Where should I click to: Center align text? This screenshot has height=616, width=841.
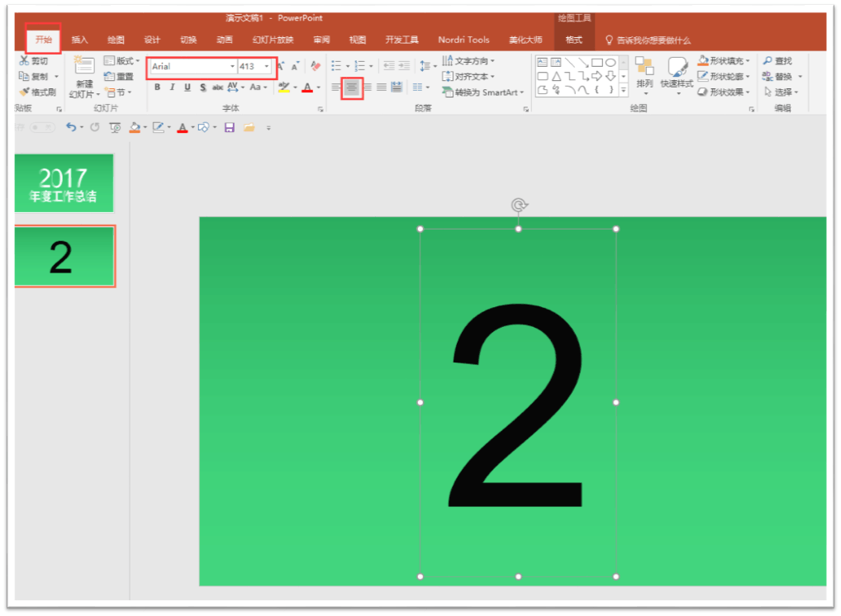[x=352, y=88]
